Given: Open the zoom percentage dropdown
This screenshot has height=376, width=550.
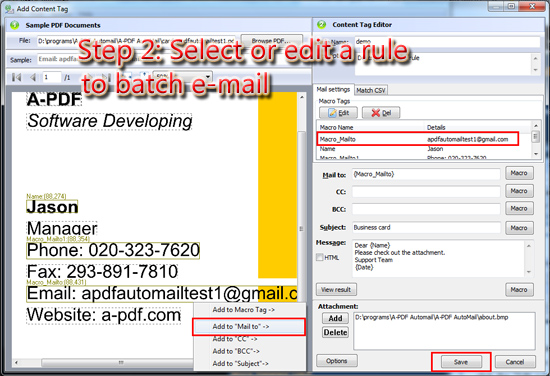Looking at the screenshot, I should 208,76.
